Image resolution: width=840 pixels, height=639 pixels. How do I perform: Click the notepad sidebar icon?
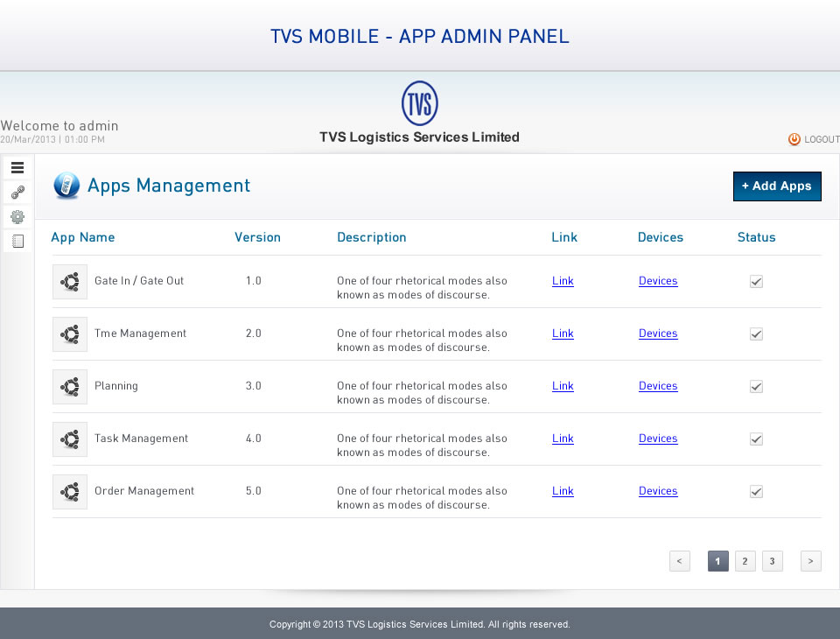(17, 242)
